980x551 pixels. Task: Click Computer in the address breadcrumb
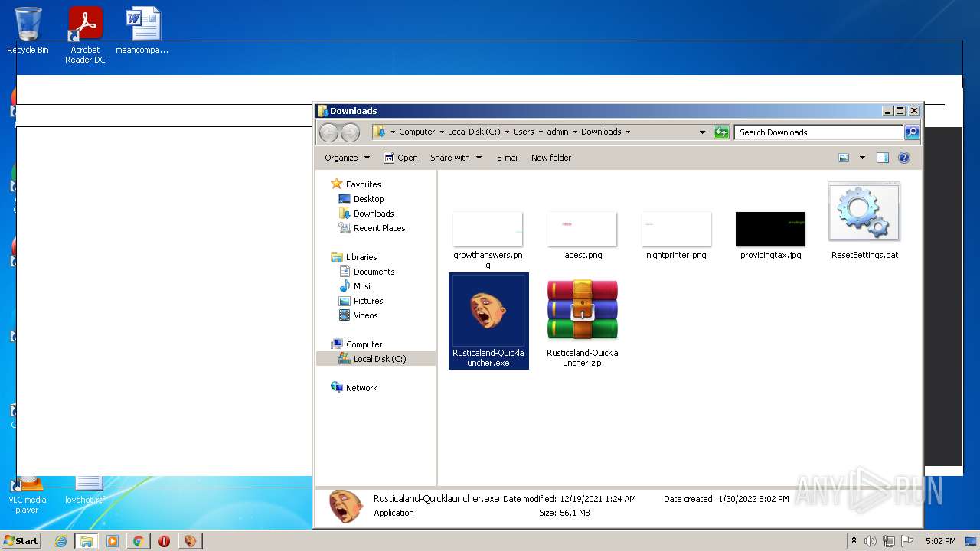[416, 132]
